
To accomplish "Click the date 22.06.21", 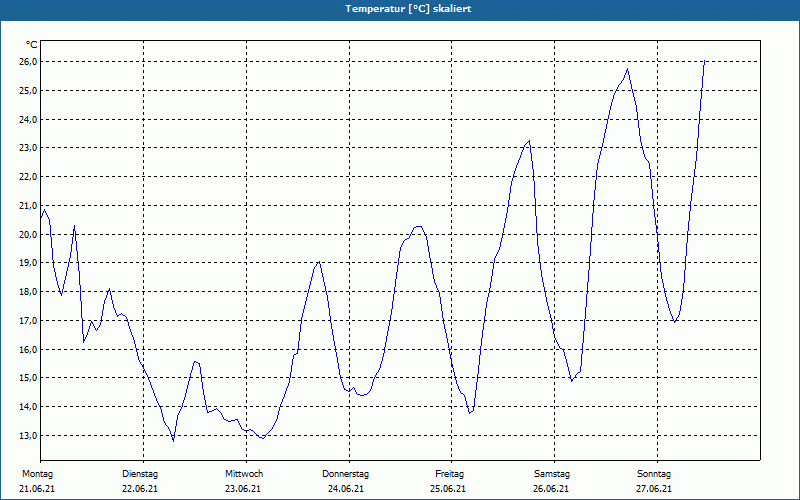I will point(140,489).
